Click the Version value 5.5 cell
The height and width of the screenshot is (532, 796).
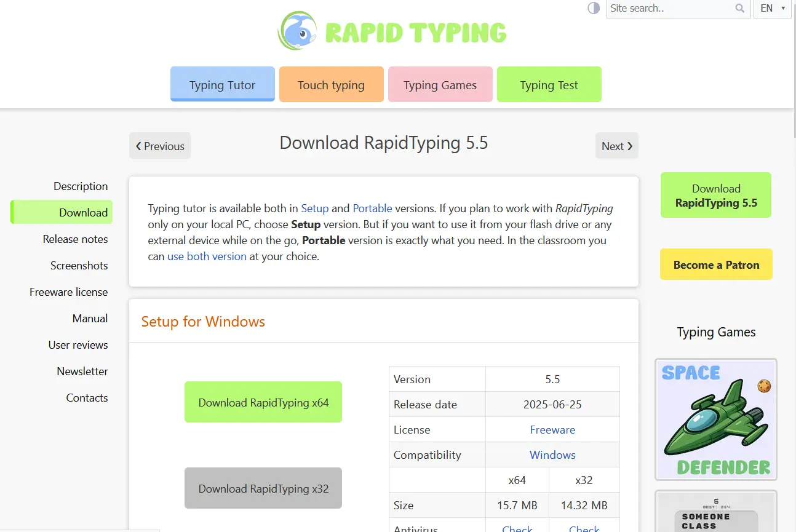(x=552, y=379)
